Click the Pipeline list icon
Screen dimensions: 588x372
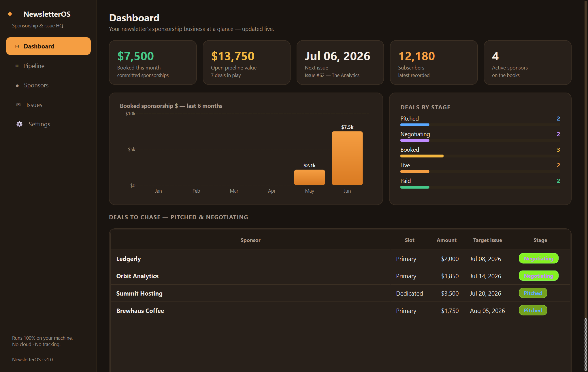pos(17,66)
